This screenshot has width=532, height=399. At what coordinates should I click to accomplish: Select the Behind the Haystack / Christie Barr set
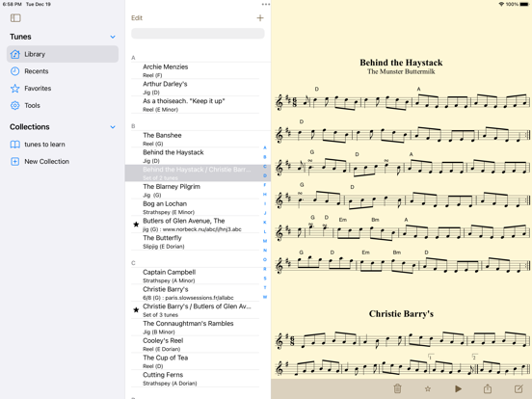pos(198,173)
